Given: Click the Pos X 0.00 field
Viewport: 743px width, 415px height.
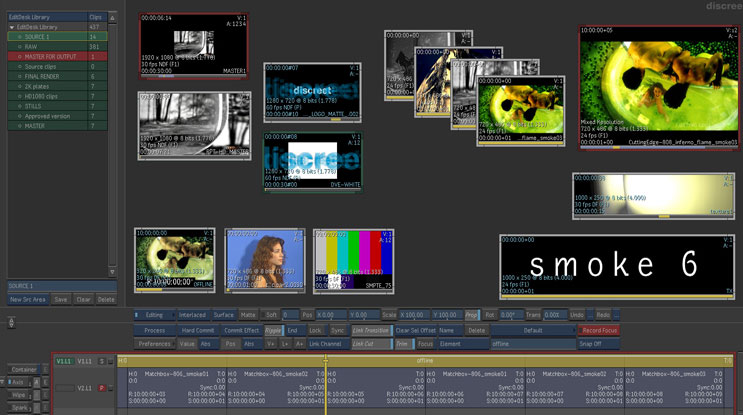Looking at the screenshot, I should (331, 315).
